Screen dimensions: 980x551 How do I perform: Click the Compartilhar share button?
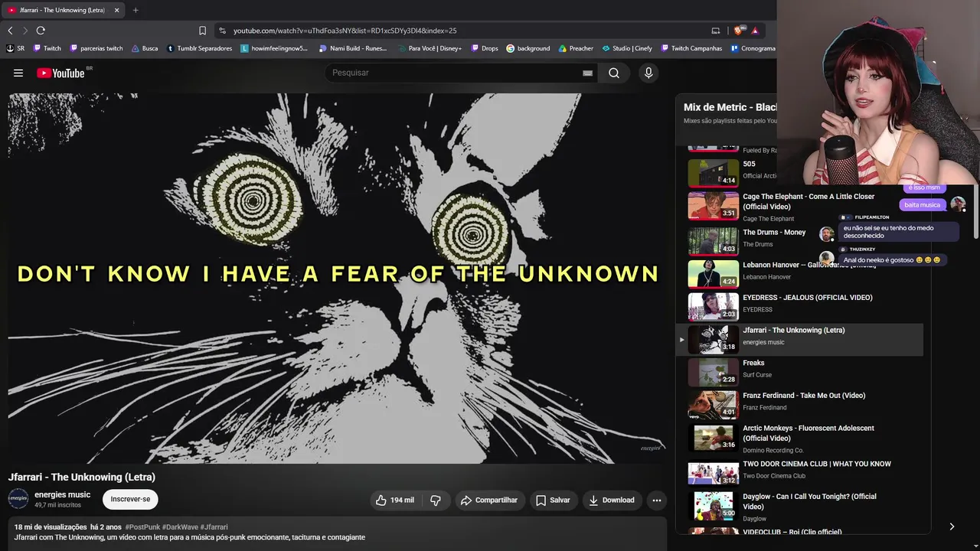pyautogui.click(x=490, y=500)
